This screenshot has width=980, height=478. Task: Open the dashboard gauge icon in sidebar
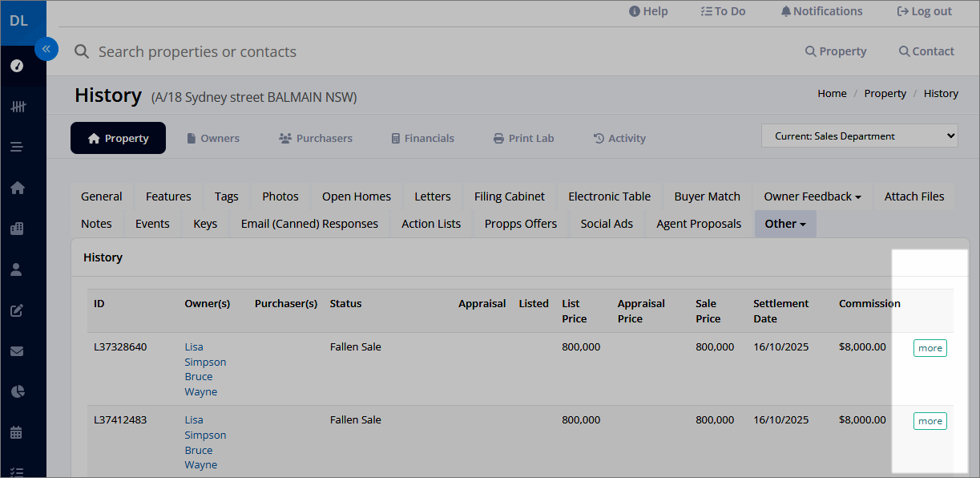point(17,66)
